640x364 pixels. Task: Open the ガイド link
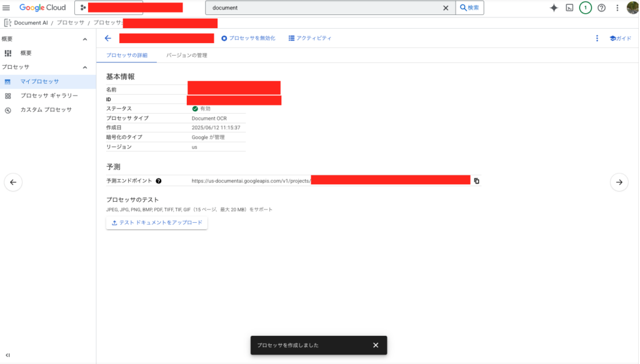(x=621, y=38)
